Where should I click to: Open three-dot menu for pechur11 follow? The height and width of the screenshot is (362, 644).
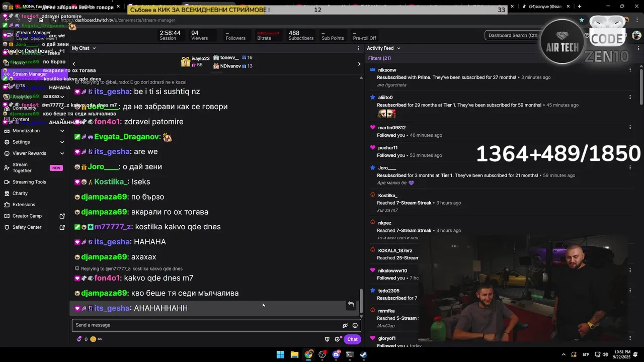[630, 148]
